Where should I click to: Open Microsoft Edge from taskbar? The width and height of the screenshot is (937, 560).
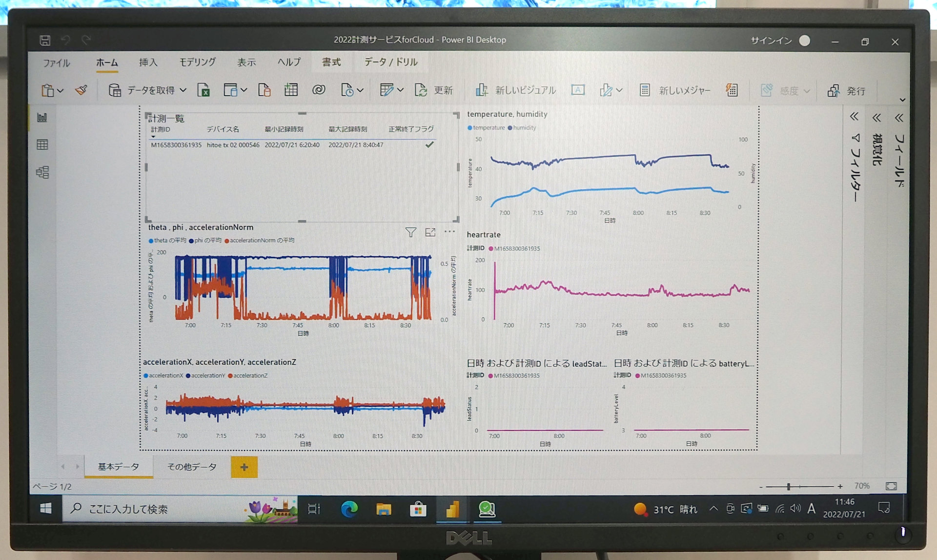coord(349,509)
